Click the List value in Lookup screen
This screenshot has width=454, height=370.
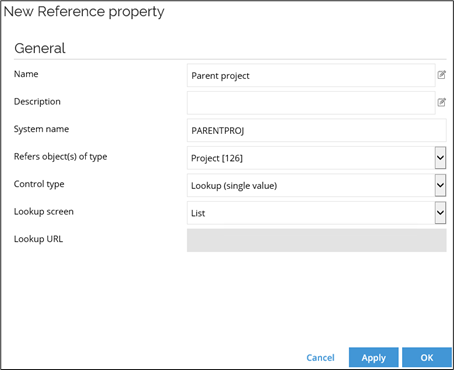tap(198, 213)
